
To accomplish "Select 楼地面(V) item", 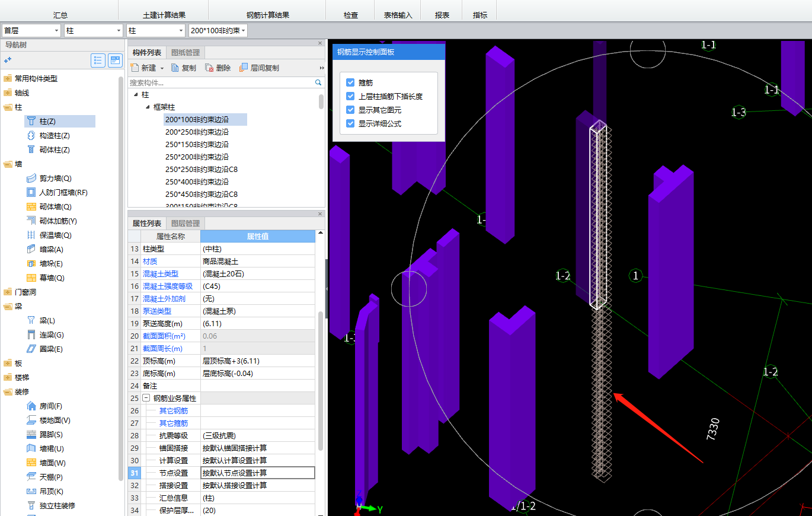I will (x=55, y=421).
